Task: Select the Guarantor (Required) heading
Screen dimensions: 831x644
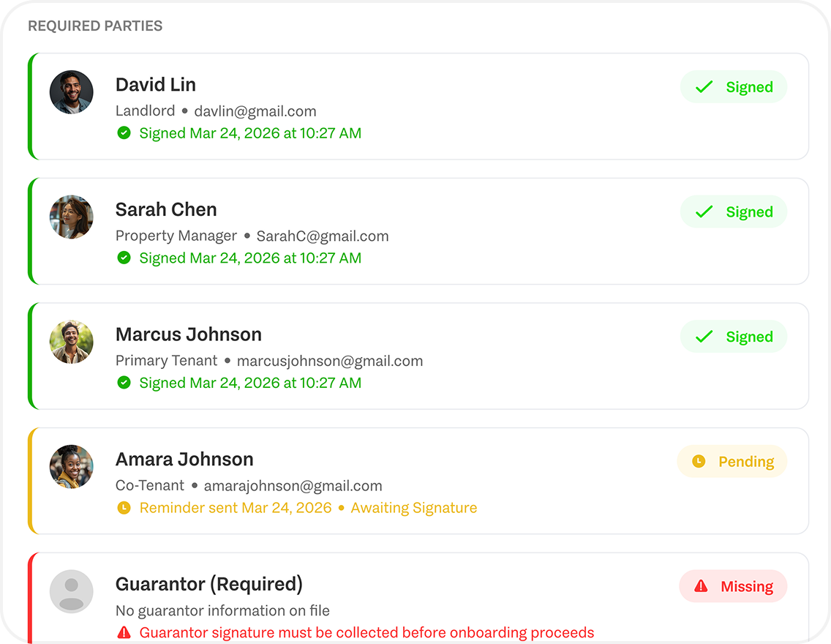Action: click(208, 584)
